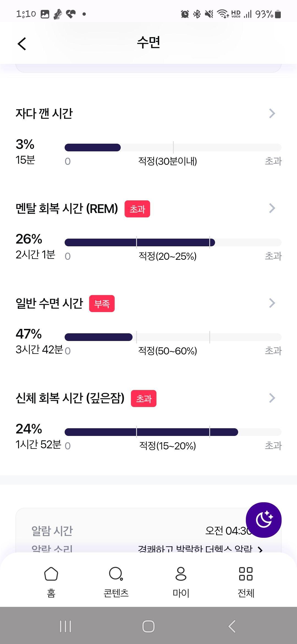The image size is (297, 644).
Task: Tap the Android home navigation button
Action: (x=148, y=626)
